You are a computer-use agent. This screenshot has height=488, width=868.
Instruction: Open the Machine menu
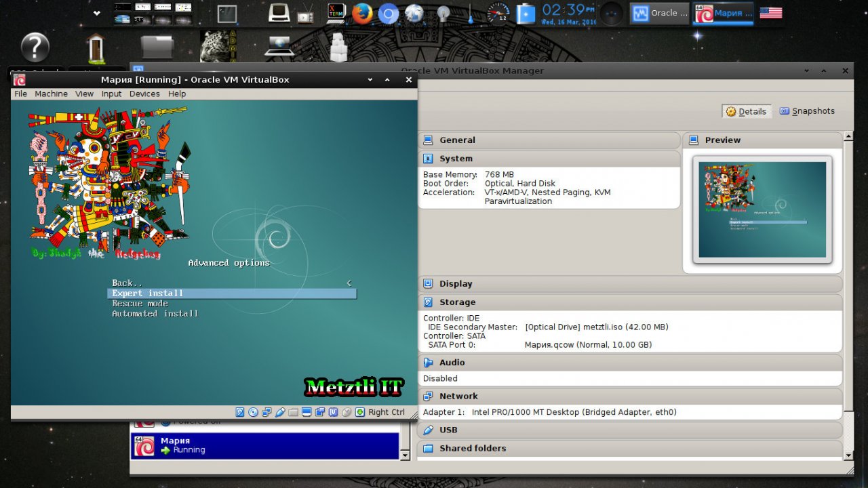[52, 94]
